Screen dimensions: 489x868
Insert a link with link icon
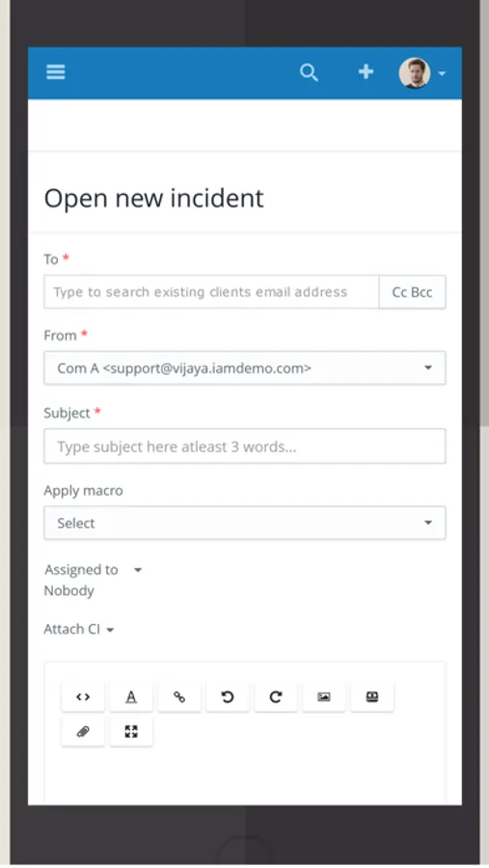coord(178,697)
